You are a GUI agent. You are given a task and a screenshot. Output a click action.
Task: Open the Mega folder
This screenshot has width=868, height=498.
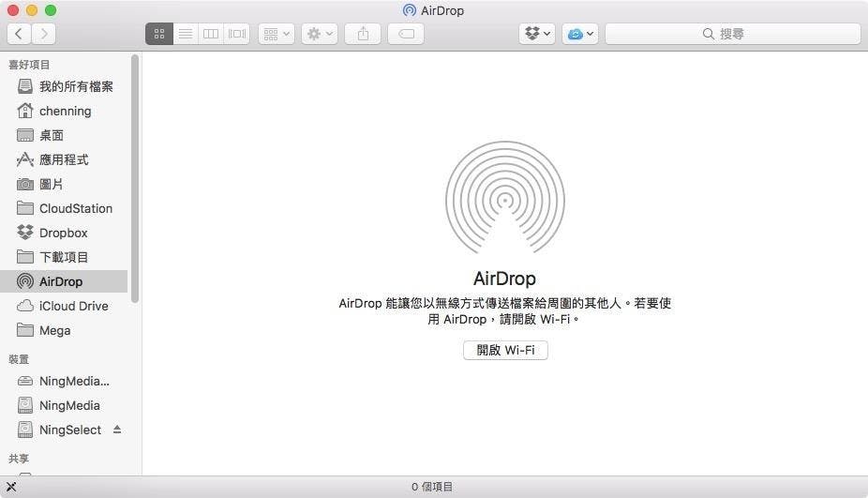click(66, 330)
